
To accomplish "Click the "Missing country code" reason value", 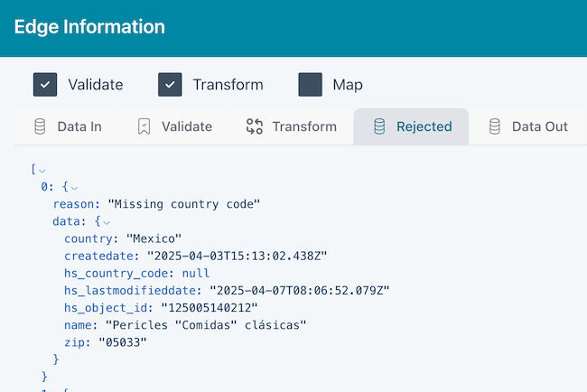I will click(x=183, y=204).
